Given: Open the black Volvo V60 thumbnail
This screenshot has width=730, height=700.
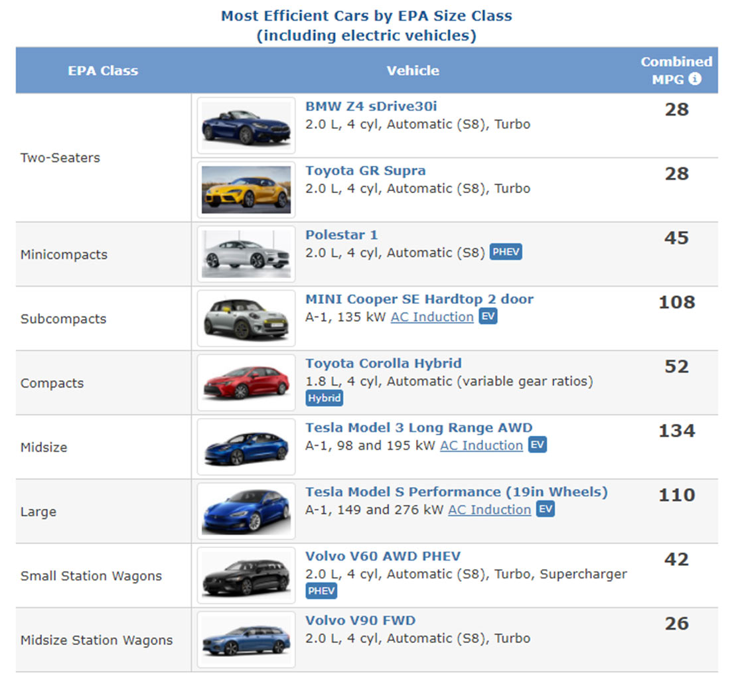Looking at the screenshot, I should pyautogui.click(x=246, y=575).
